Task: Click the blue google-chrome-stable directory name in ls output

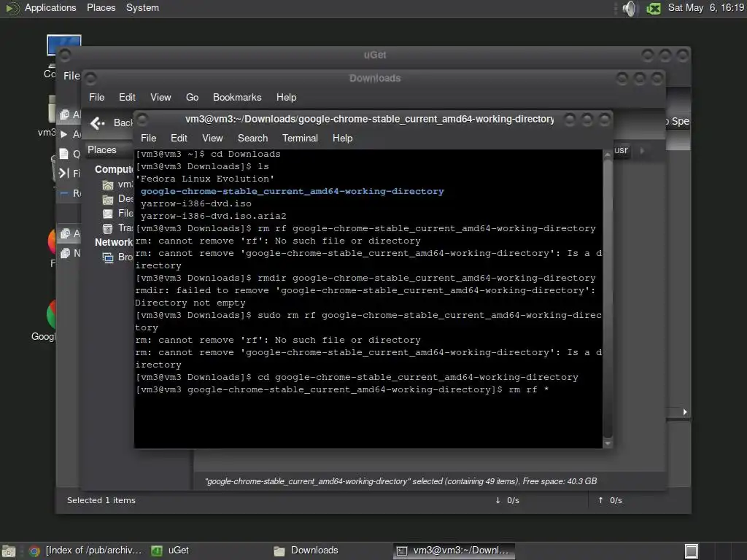Action: click(292, 191)
